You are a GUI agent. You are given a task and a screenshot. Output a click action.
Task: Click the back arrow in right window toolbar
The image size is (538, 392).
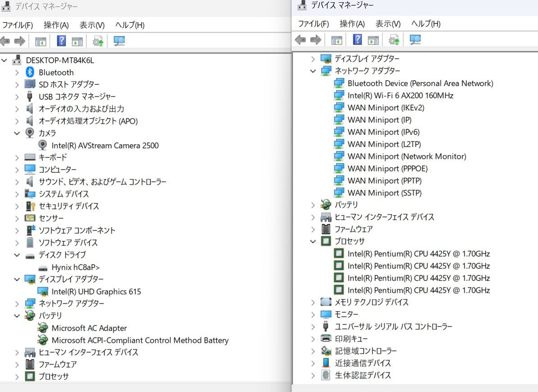pyautogui.click(x=300, y=40)
